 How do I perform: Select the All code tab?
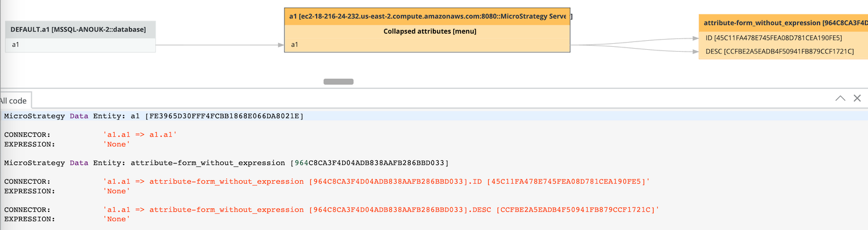pos(13,100)
